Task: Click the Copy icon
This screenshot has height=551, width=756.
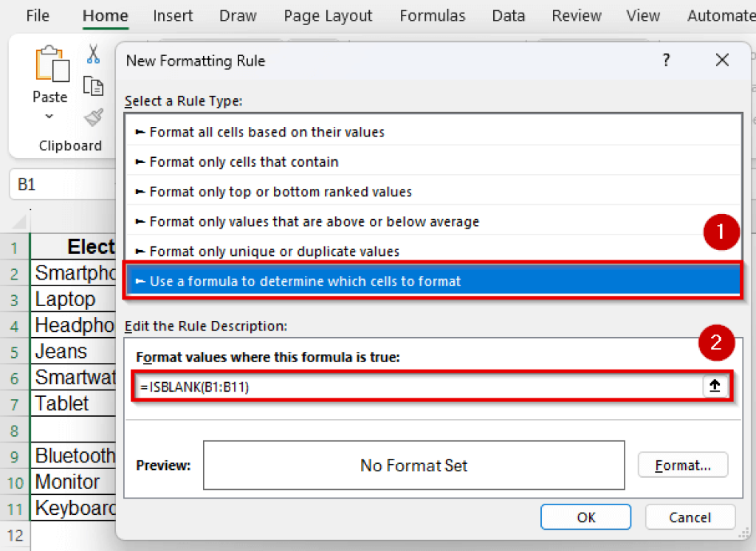Action: (94, 85)
